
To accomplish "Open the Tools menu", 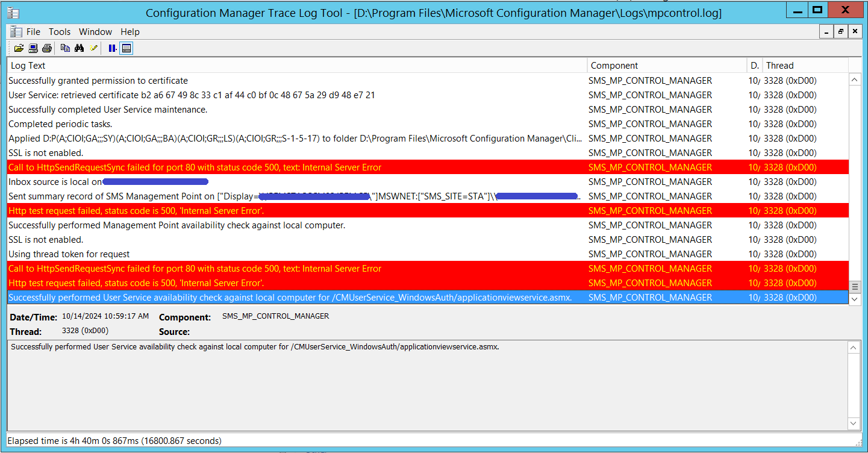I will point(59,31).
